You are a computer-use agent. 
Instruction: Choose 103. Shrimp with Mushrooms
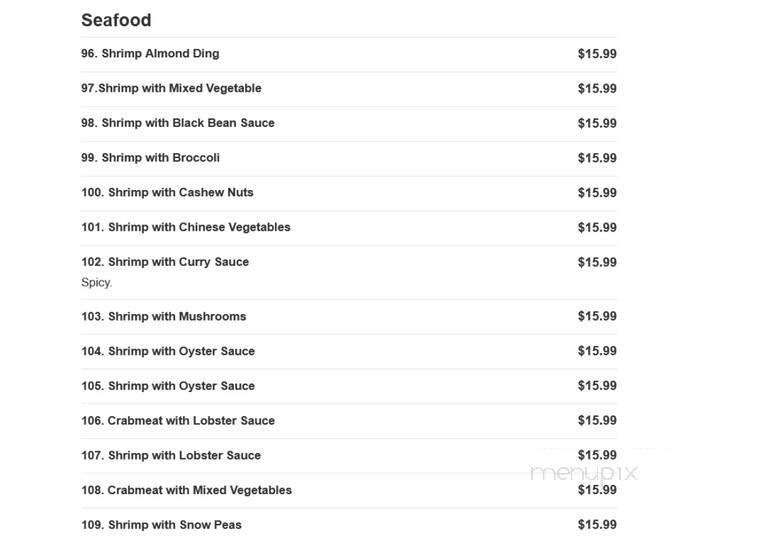click(163, 317)
